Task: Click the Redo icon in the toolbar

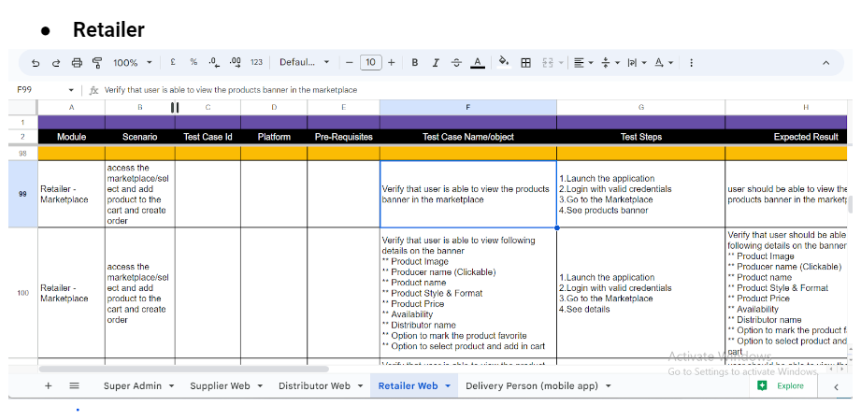Action: point(55,62)
